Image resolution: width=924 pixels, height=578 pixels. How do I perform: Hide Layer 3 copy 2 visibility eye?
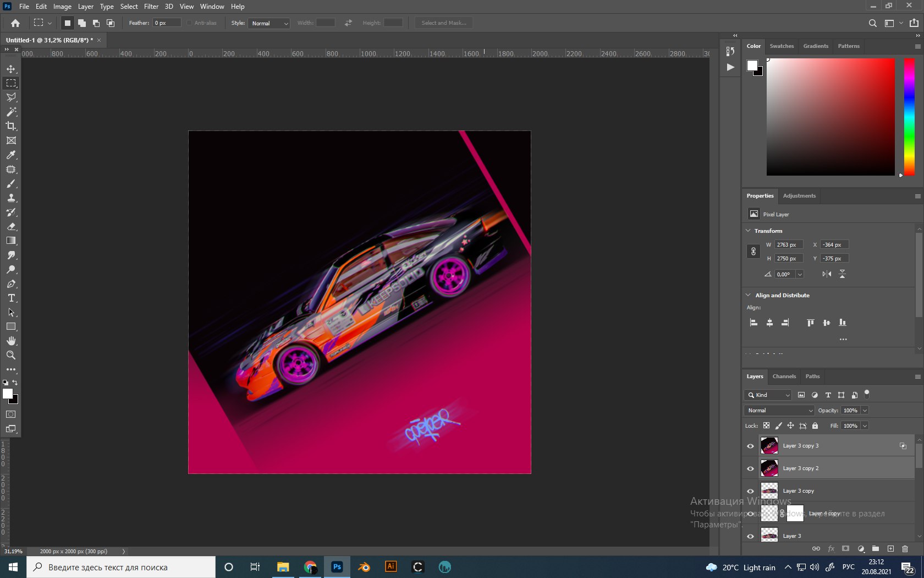750,468
